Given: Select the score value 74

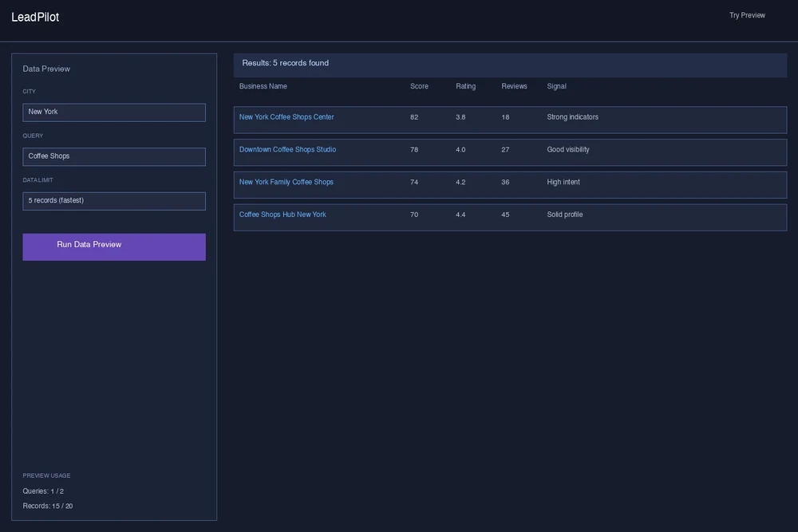Looking at the screenshot, I should pos(414,182).
